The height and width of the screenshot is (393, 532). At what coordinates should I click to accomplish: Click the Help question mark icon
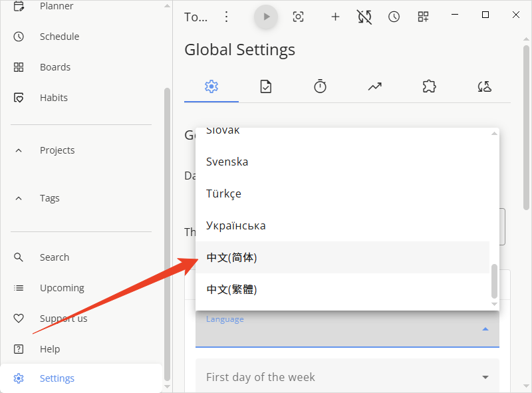[19, 349]
